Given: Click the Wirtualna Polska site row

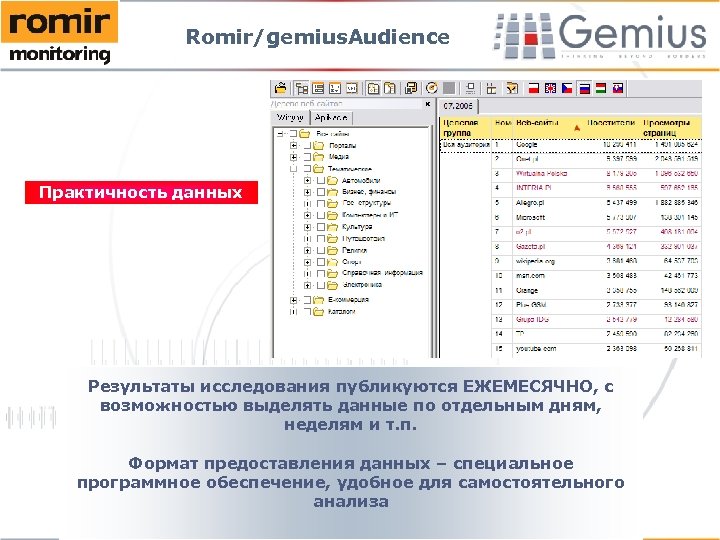Looking at the screenshot, I should pos(596,174).
